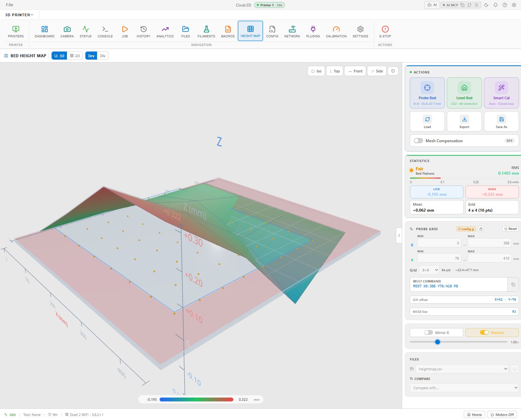
Task: Export the height map
Action: point(464,121)
